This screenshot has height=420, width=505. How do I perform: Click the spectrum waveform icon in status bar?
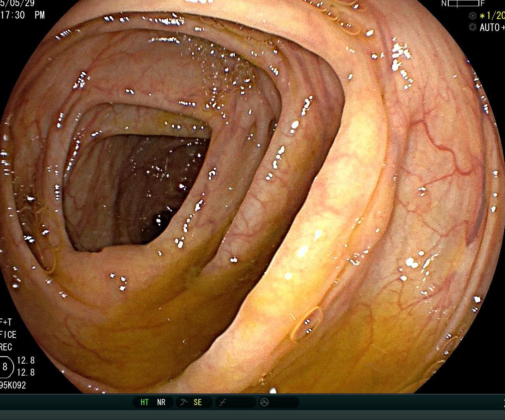[x=265, y=402]
